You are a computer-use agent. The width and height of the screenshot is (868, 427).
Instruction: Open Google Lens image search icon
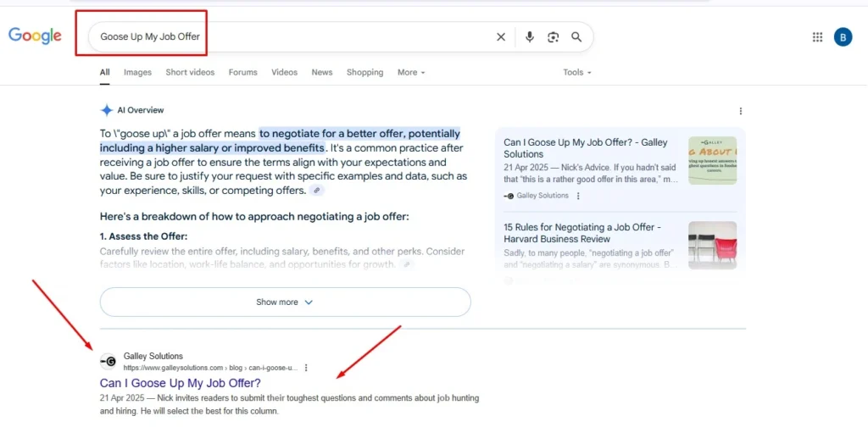click(553, 37)
